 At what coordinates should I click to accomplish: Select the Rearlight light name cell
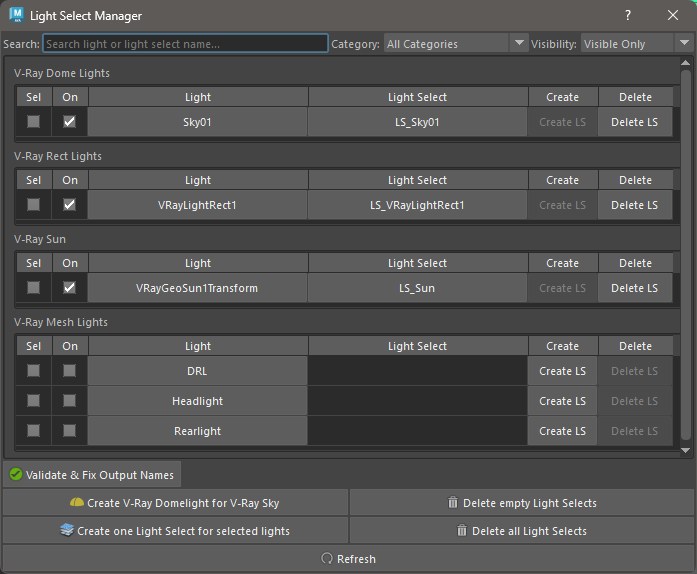point(197,431)
